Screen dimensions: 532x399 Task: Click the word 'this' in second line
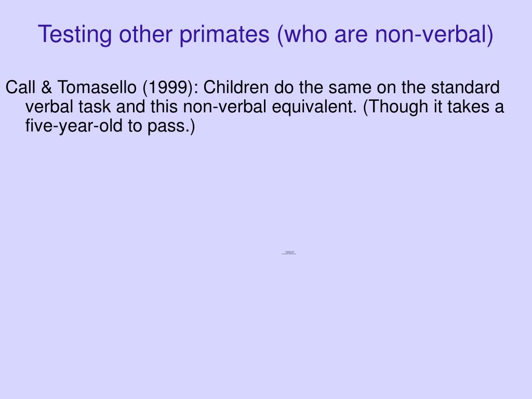[x=164, y=107]
